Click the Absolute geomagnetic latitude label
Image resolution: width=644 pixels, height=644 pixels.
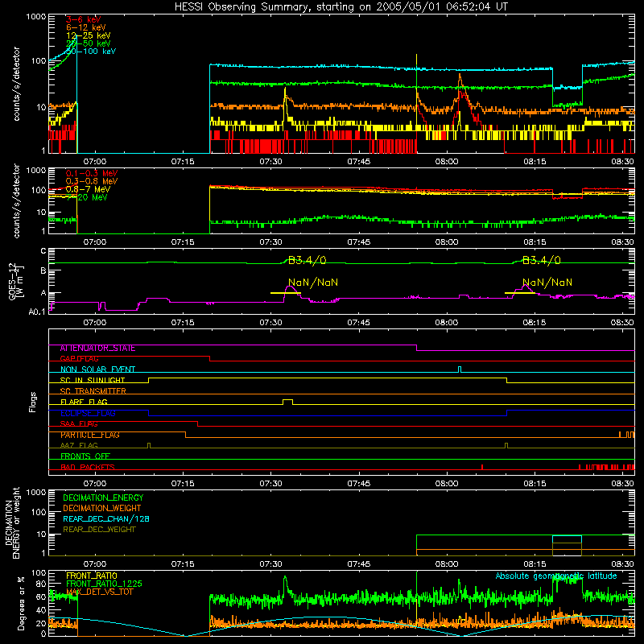(556, 576)
